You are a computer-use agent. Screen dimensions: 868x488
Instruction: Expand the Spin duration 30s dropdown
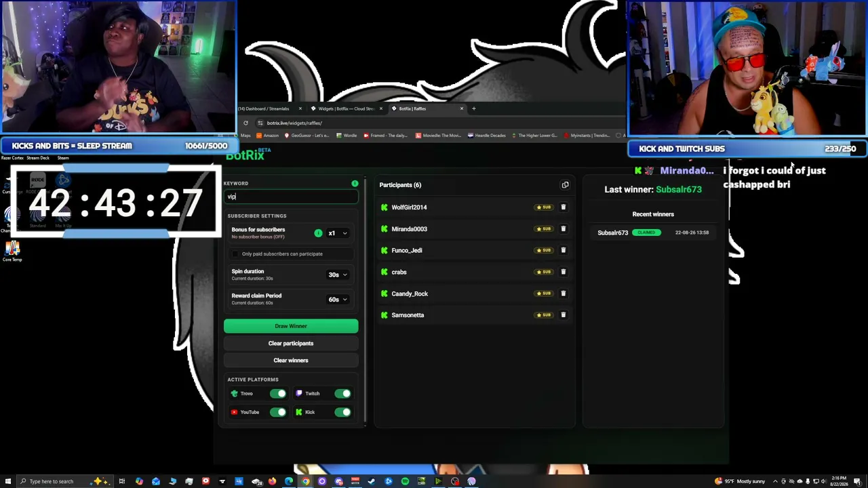pos(338,275)
